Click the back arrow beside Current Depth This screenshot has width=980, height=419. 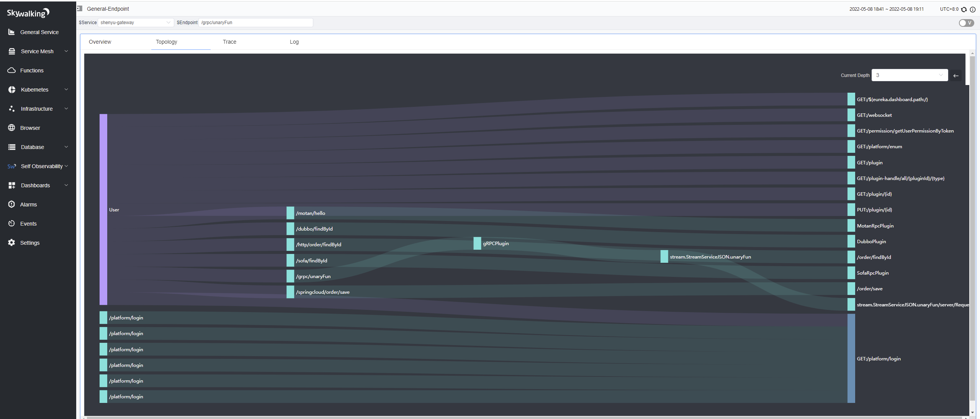coord(956,75)
